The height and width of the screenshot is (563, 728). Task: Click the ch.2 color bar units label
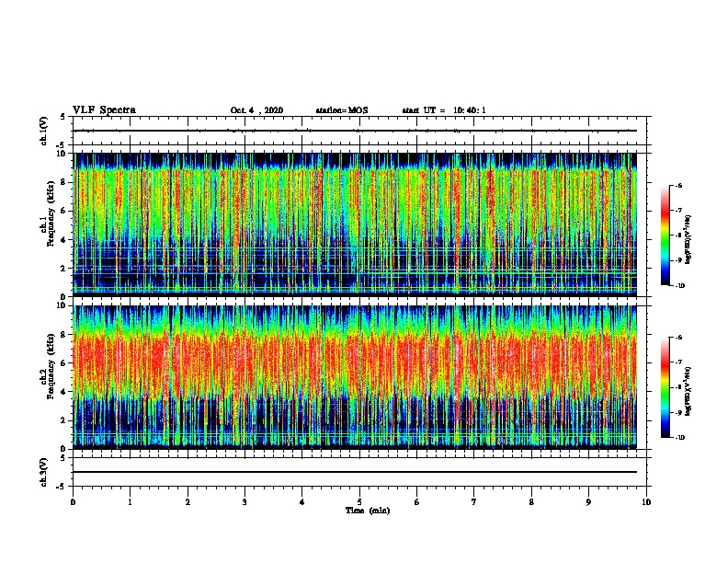pyautogui.click(x=688, y=392)
